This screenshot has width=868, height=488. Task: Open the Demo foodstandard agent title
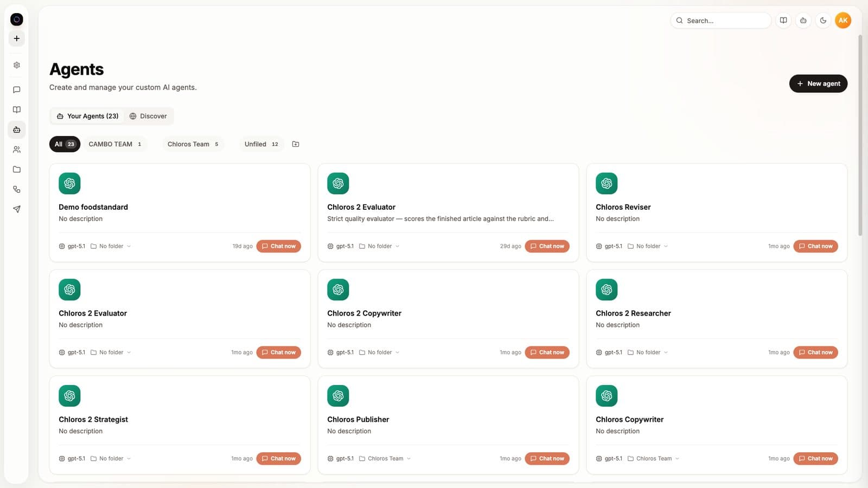pos(93,207)
